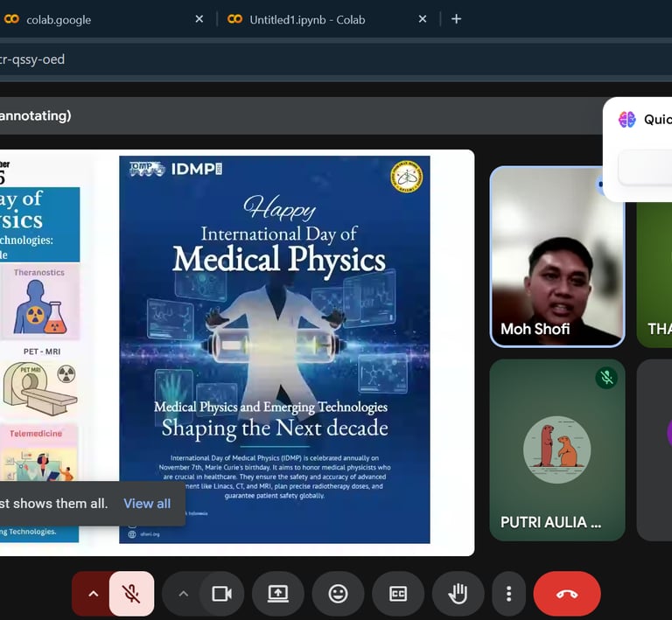Screen dimensions: 672x620
Task: Open the emoji reactions button
Action: 338,594
